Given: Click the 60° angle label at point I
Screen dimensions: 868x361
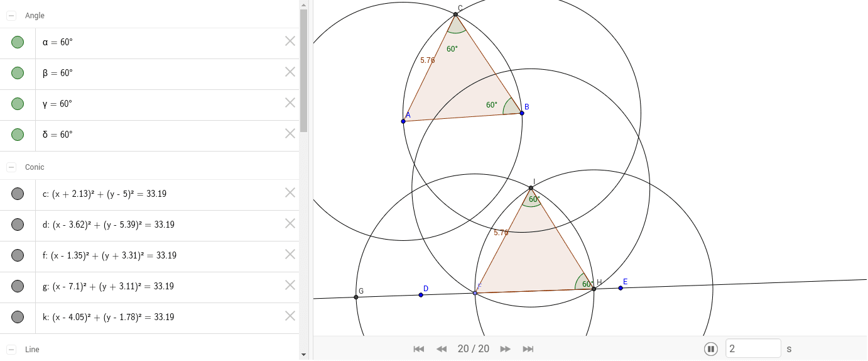Looking at the screenshot, I should 534,199.
